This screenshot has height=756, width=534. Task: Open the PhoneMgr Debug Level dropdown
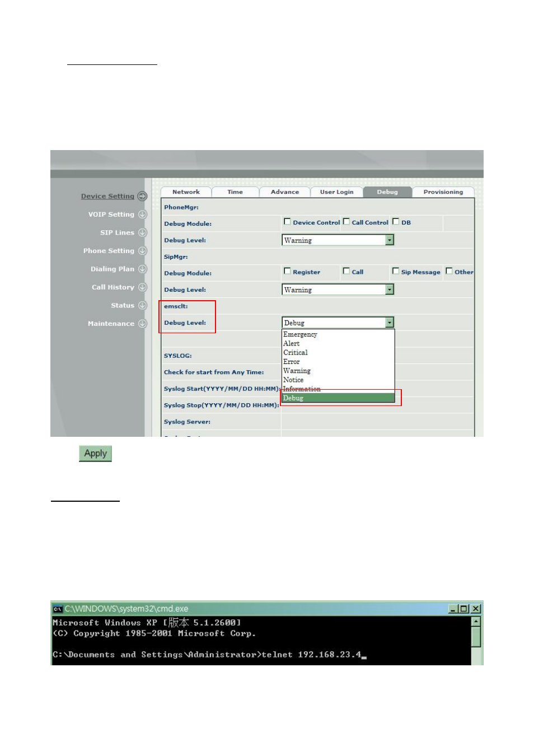click(390, 240)
